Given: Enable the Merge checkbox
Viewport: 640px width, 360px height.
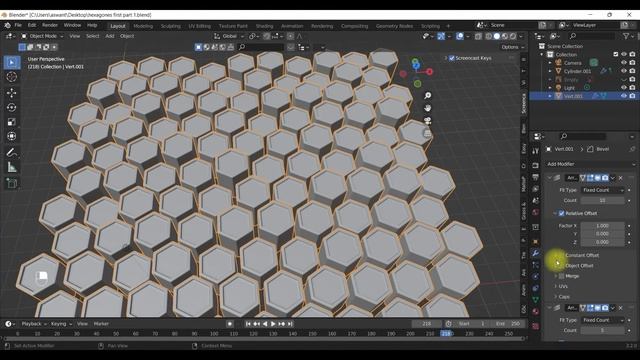Looking at the screenshot, I should pyautogui.click(x=562, y=276).
